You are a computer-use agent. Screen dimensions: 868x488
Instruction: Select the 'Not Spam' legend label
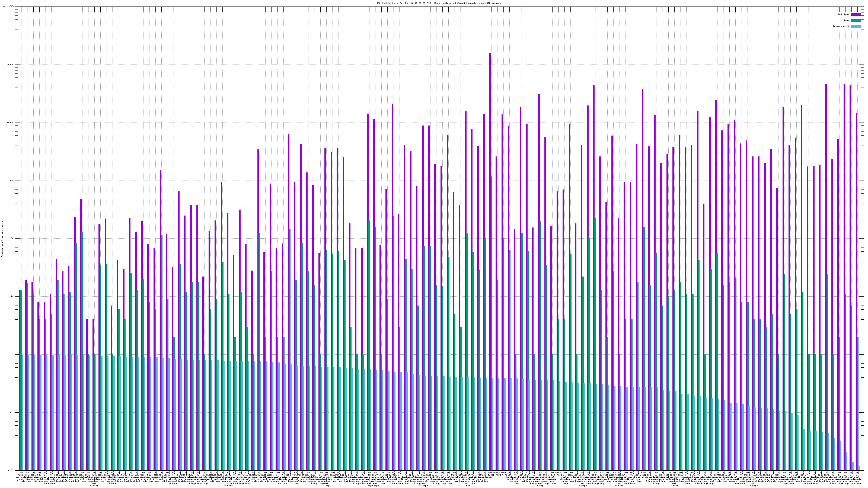click(844, 14)
